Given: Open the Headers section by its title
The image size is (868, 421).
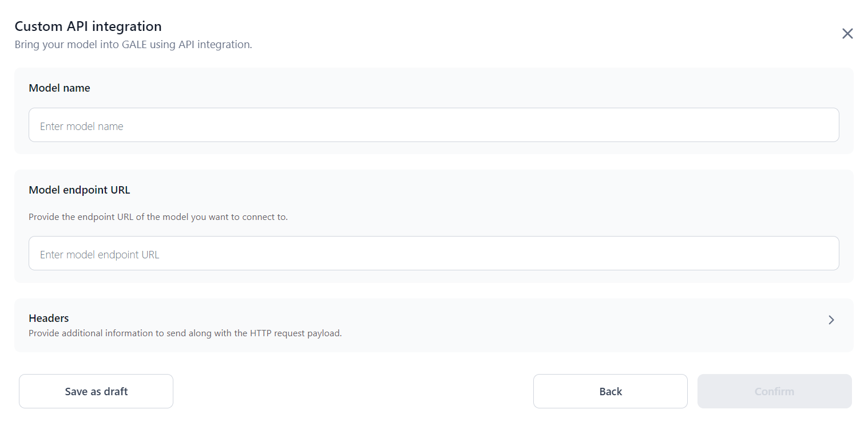Looking at the screenshot, I should click(x=49, y=318).
